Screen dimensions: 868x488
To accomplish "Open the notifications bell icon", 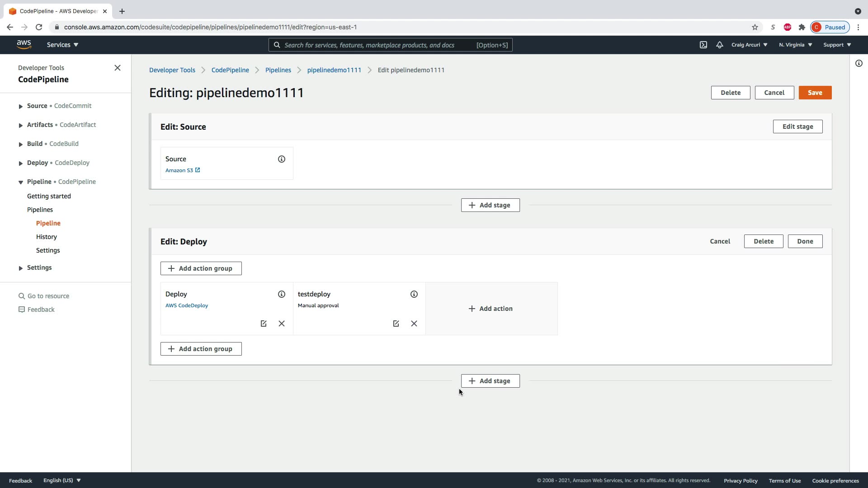I will click(719, 45).
